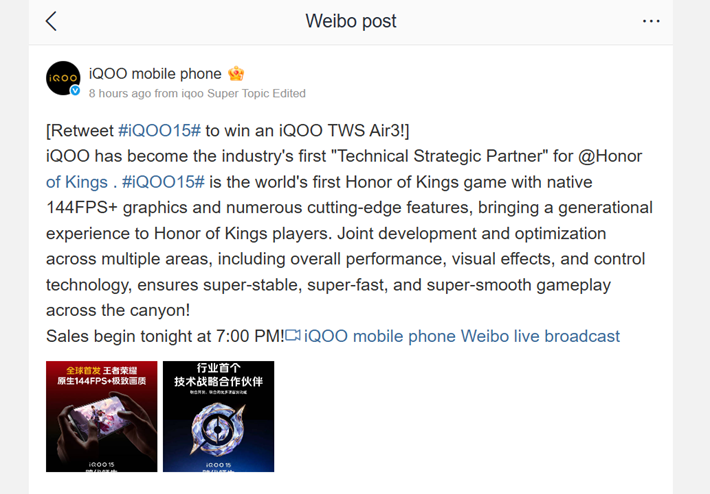This screenshot has height=494, width=710.
Task: Click the "Weibo post" header title
Action: pyautogui.click(x=350, y=21)
